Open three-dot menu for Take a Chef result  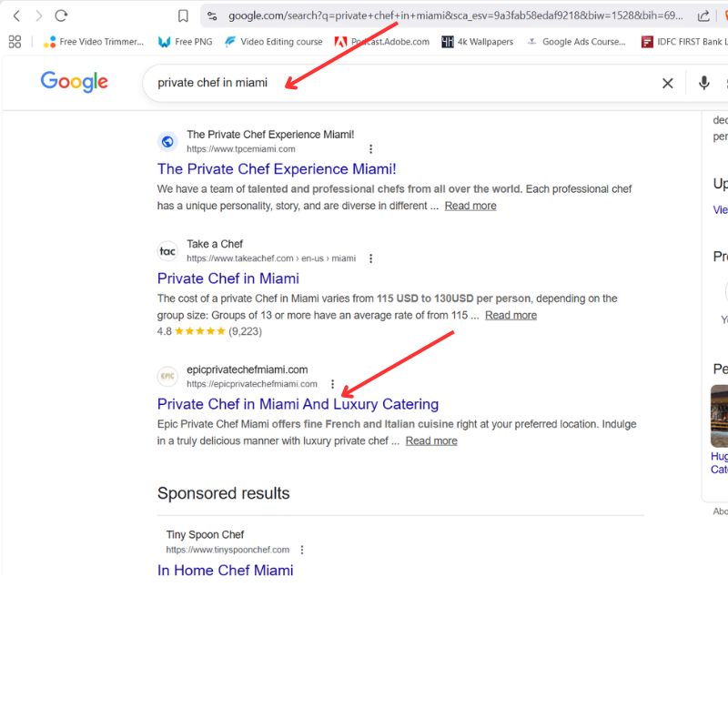pyautogui.click(x=370, y=258)
